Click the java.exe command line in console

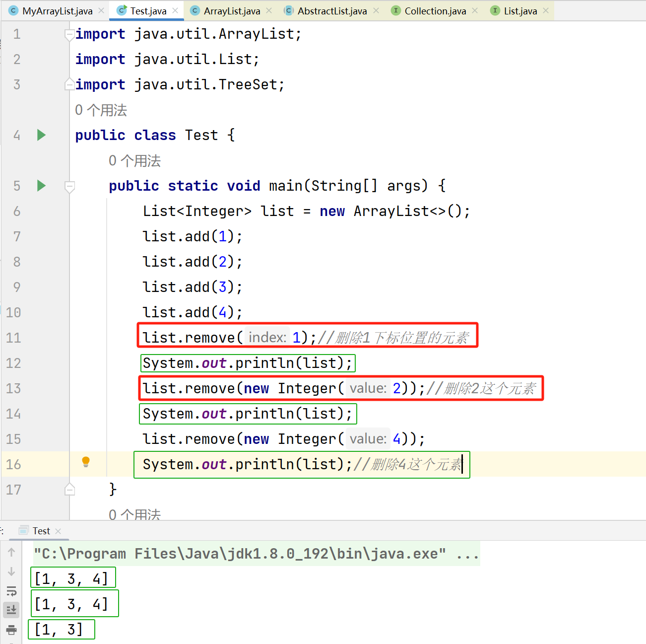[x=256, y=554]
